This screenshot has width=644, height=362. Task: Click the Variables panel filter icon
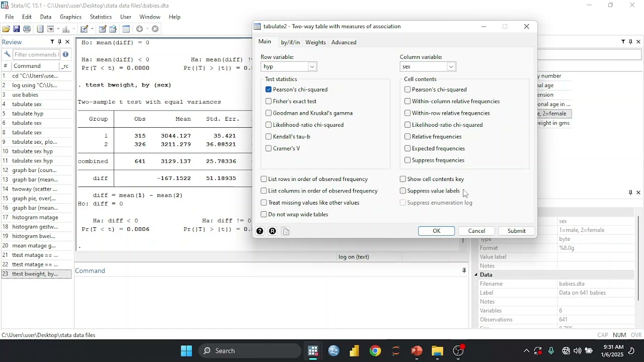point(624,42)
